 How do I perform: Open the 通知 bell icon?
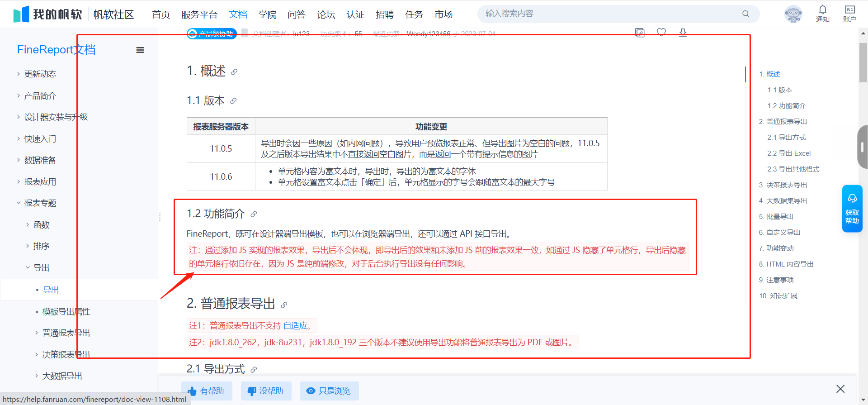822,14
